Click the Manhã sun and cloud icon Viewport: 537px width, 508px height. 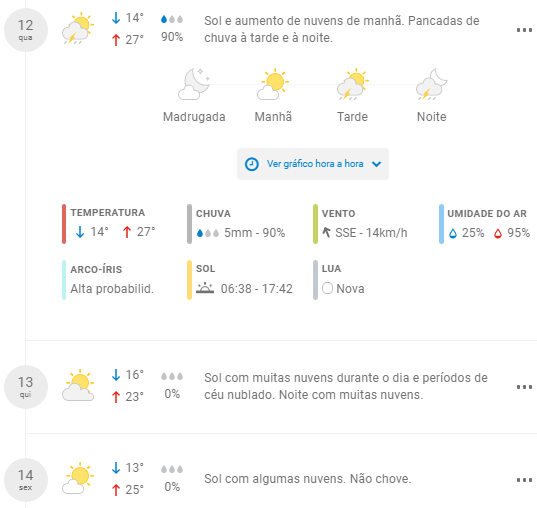pyautogui.click(x=273, y=84)
